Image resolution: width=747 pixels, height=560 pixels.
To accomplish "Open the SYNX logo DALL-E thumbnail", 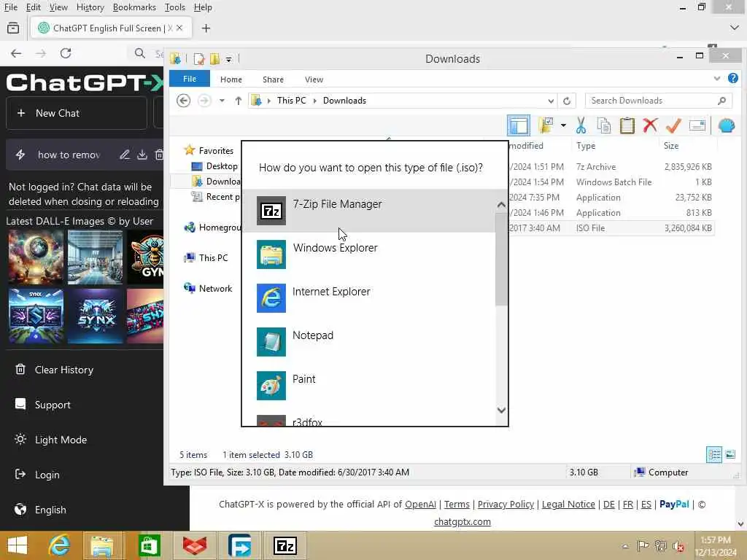I will 96,316.
